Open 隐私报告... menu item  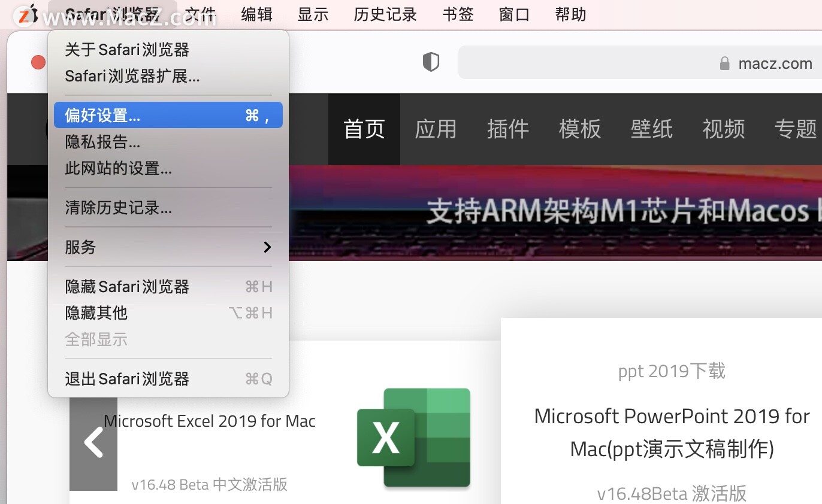point(168,142)
